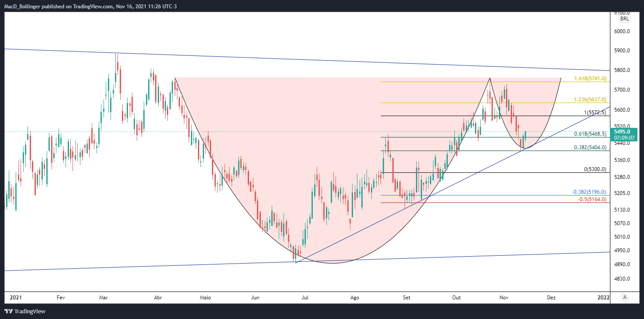Click the Dez month label

[x=551, y=298]
